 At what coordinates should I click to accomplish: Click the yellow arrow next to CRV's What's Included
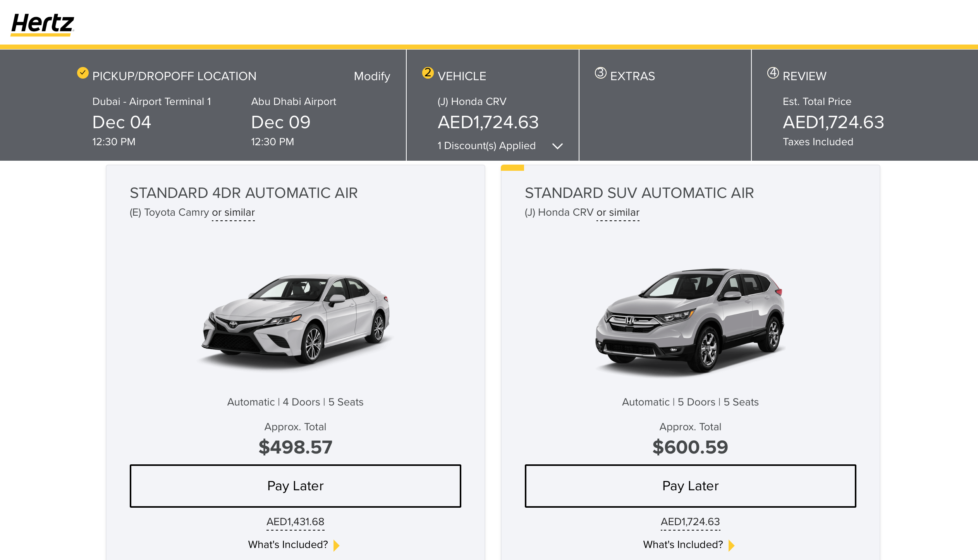coord(731,545)
